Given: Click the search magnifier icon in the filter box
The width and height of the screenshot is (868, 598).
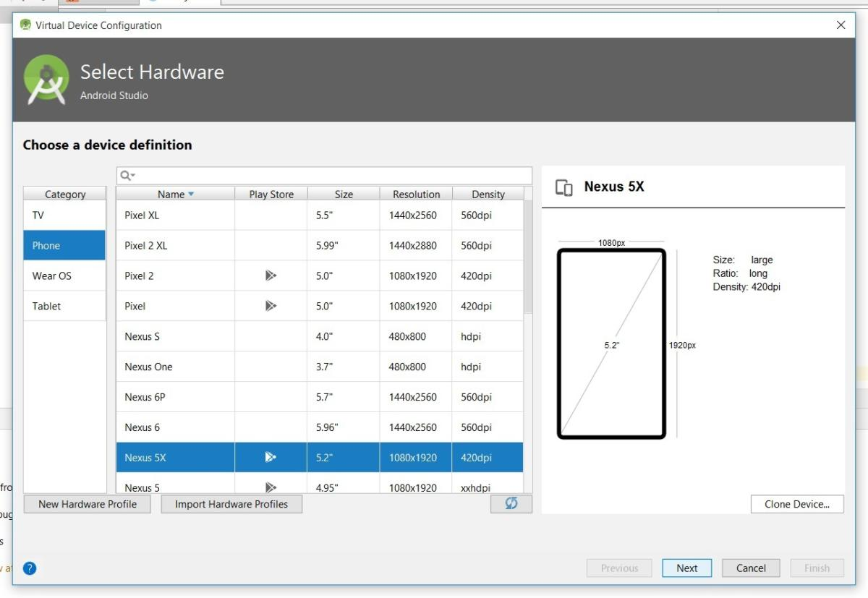Looking at the screenshot, I should click(127, 176).
